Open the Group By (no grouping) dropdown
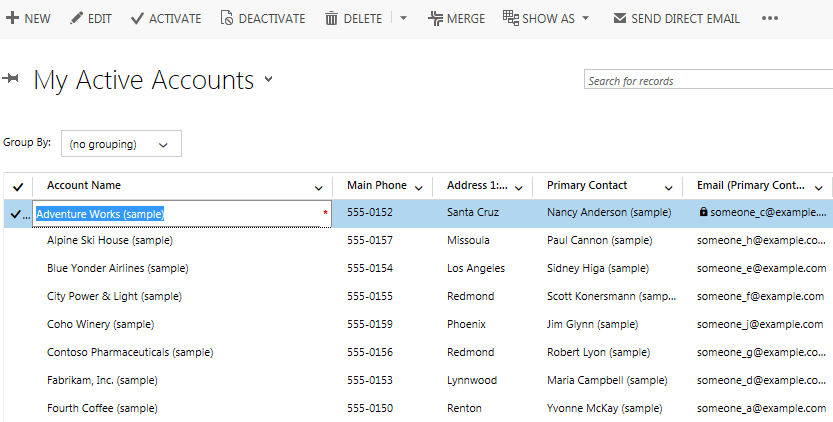The width and height of the screenshot is (833, 422). (x=121, y=144)
